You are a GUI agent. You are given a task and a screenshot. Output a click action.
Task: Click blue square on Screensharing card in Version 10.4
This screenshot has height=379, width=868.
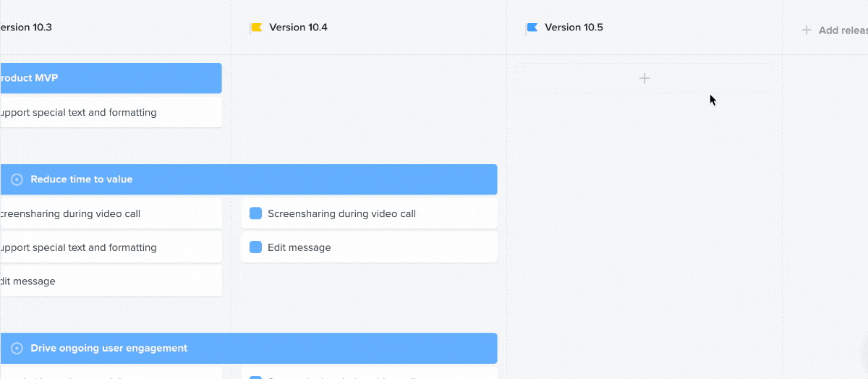[x=255, y=213]
